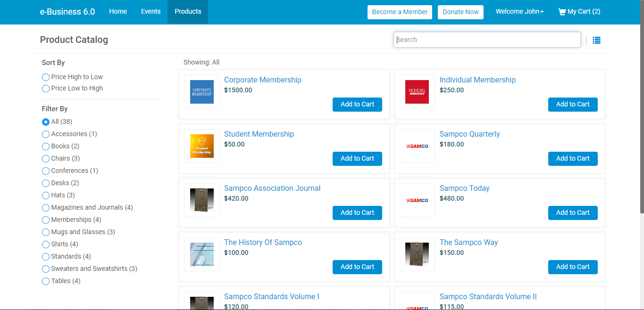Select the Shirts filter option

[x=45, y=244]
